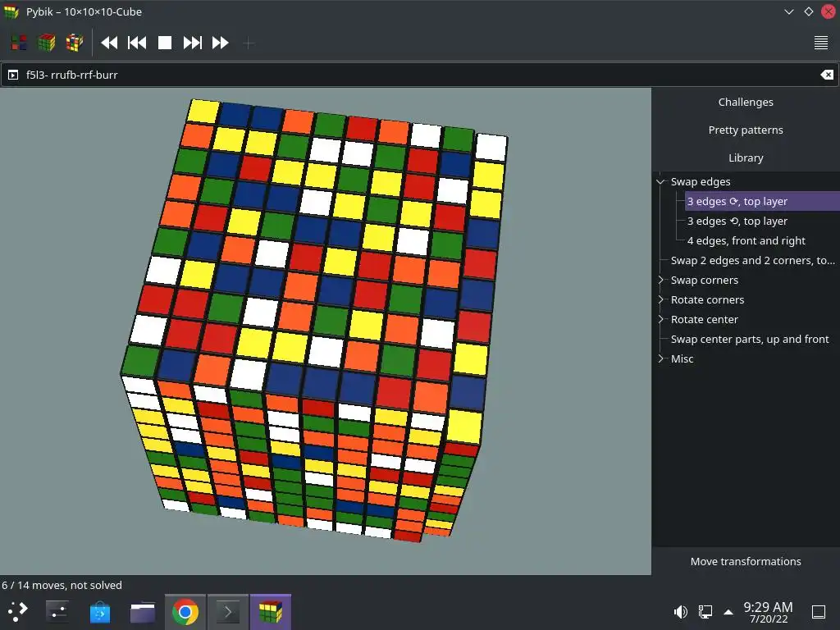Open Google Chrome from the taskbar
The height and width of the screenshot is (630, 840).
point(185,611)
